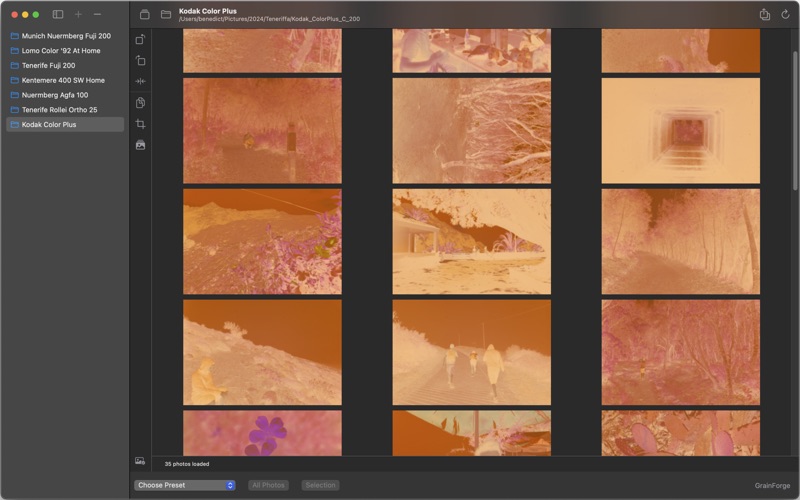This screenshot has width=800, height=500.
Task: Click the refresh arrow icon at top right
Action: tap(785, 14)
